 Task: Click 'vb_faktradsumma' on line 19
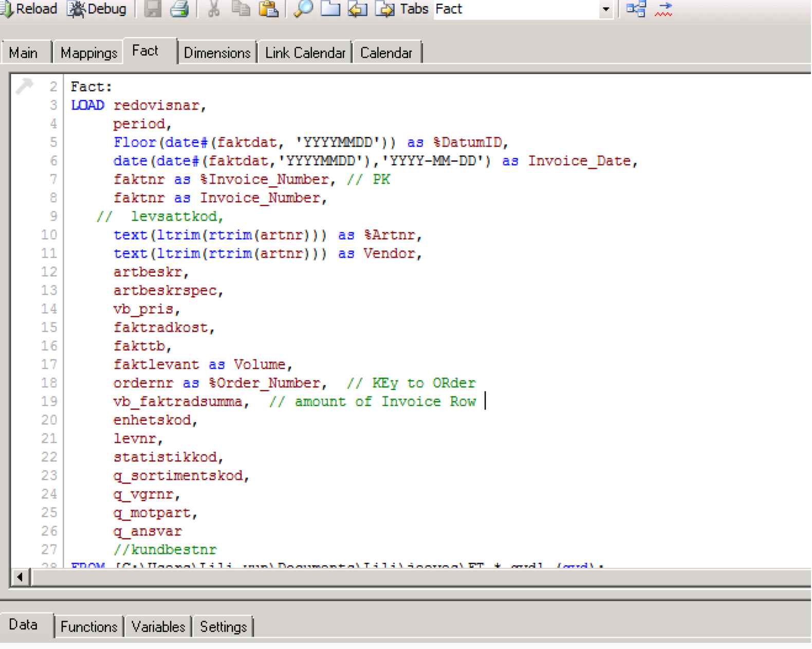pyautogui.click(x=178, y=402)
